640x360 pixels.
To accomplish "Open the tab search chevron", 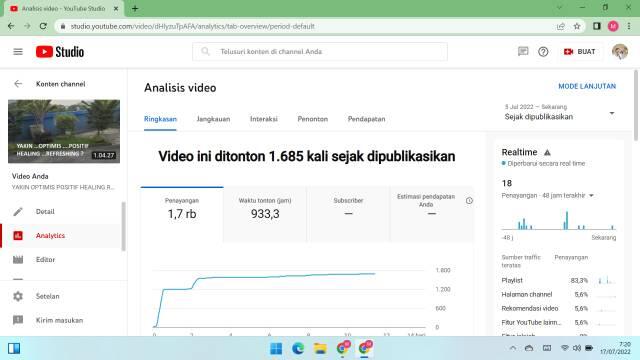I will [559, 8].
